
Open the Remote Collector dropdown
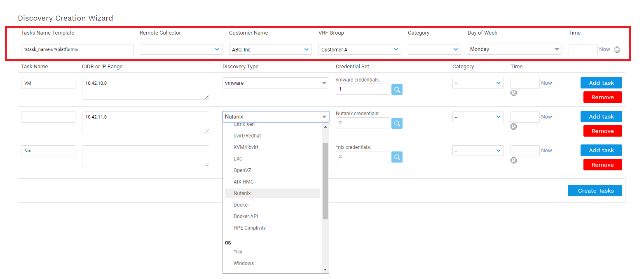tap(181, 49)
